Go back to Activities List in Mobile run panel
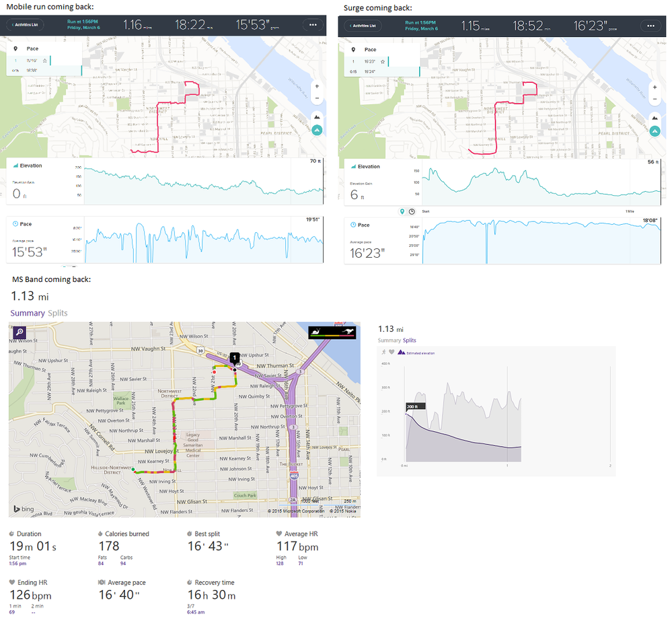 (x=26, y=25)
